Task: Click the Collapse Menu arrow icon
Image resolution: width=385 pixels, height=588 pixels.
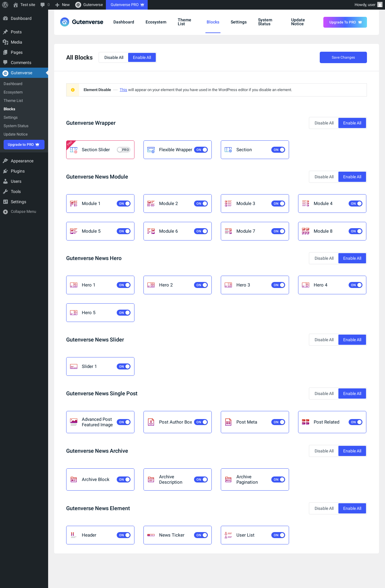Action: [5, 212]
